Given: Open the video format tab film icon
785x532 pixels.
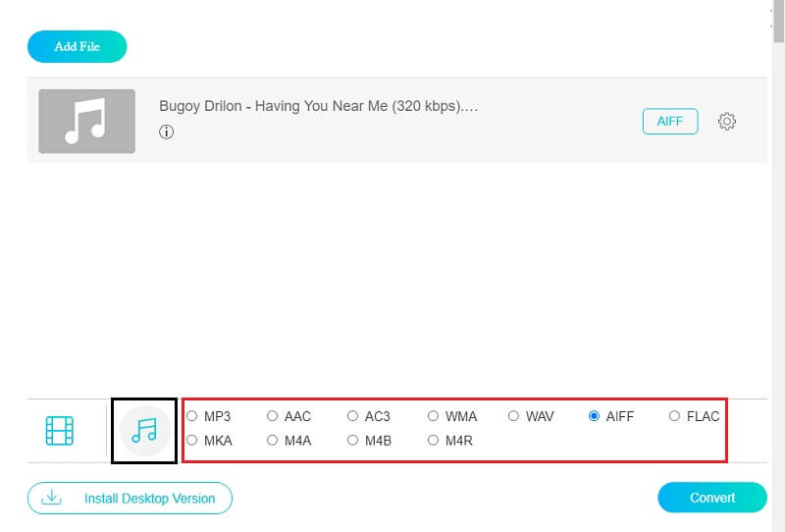Looking at the screenshot, I should click(60, 431).
